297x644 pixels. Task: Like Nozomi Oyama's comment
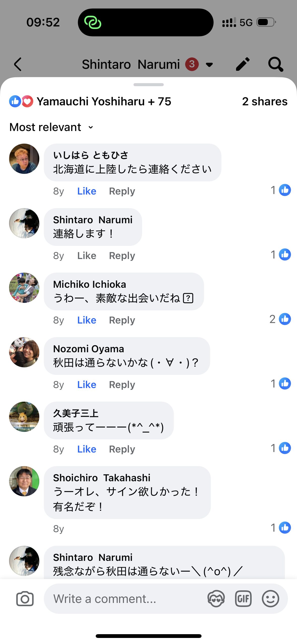87,385
